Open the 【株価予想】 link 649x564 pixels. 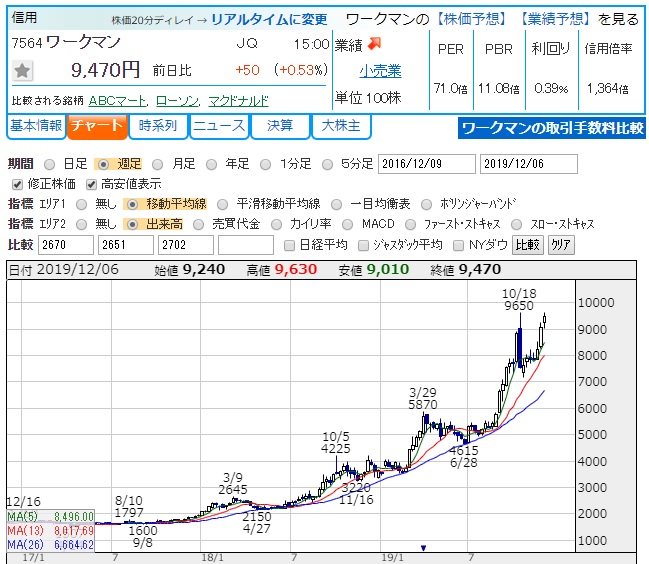(x=471, y=19)
